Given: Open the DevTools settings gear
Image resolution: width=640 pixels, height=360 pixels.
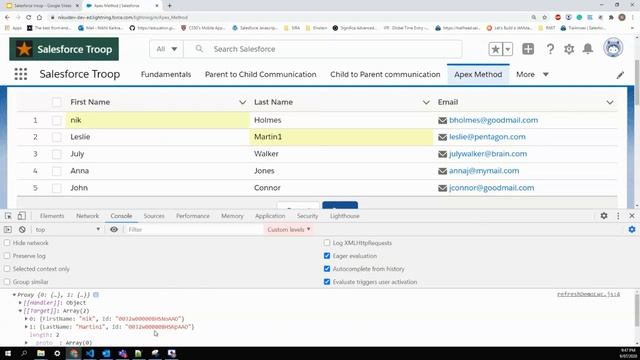Looking at the screenshot, I should pyautogui.click(x=604, y=216).
